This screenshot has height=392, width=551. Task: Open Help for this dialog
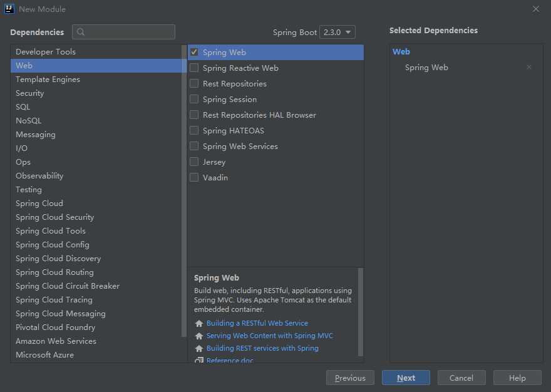(517, 378)
